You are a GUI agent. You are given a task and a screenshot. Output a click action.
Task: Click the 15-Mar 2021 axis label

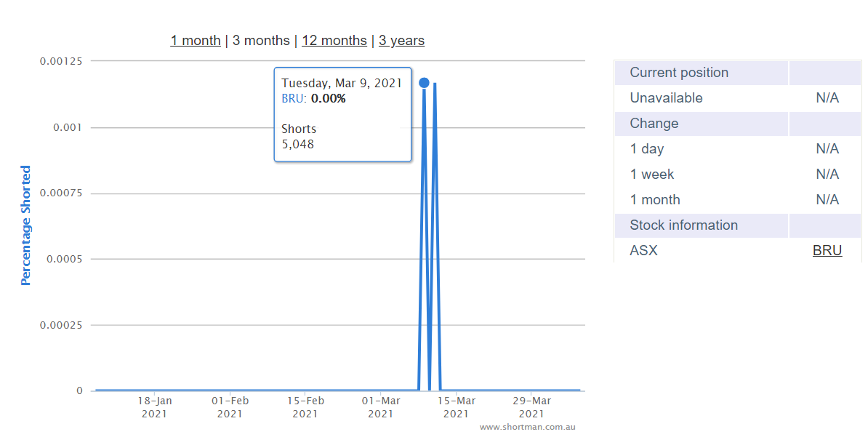coord(456,406)
